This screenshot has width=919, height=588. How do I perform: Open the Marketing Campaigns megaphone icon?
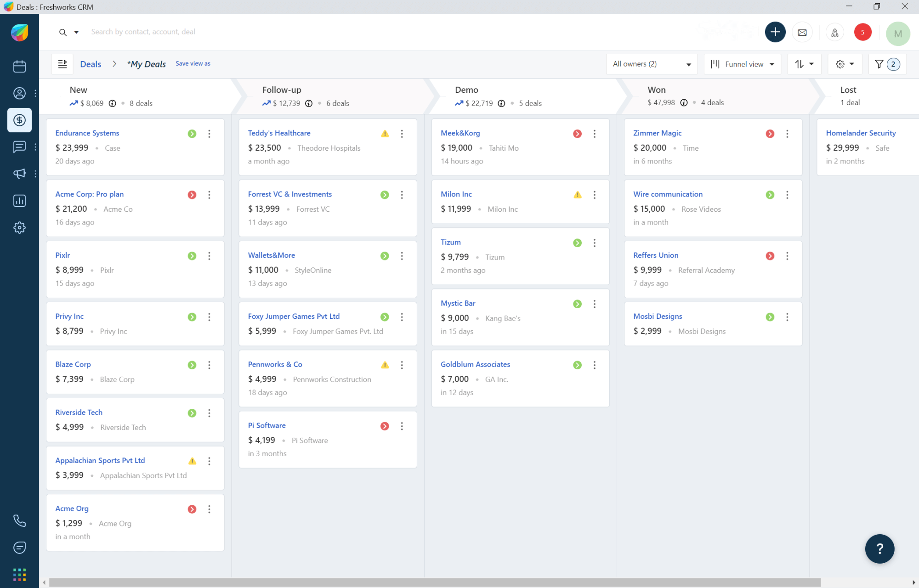tap(19, 174)
